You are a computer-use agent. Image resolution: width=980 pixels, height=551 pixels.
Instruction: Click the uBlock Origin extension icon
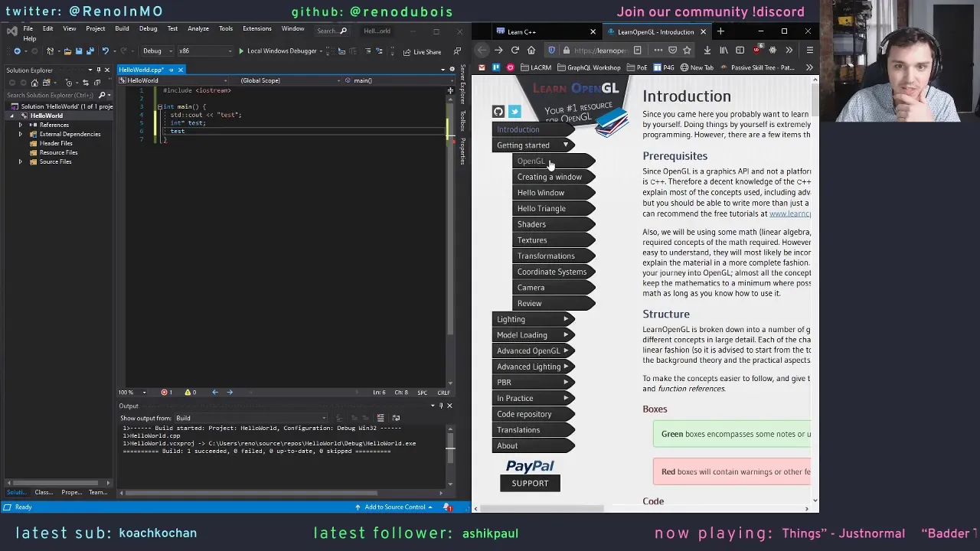(756, 51)
